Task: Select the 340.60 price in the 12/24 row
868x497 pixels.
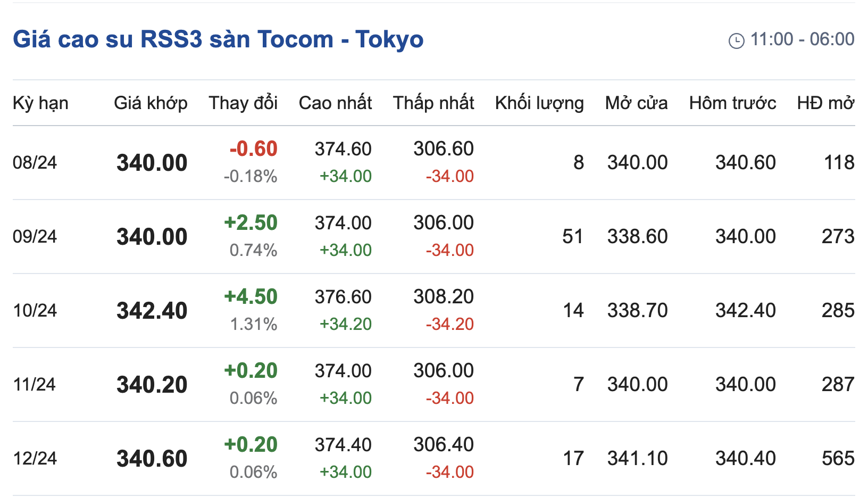Action: coord(152,459)
